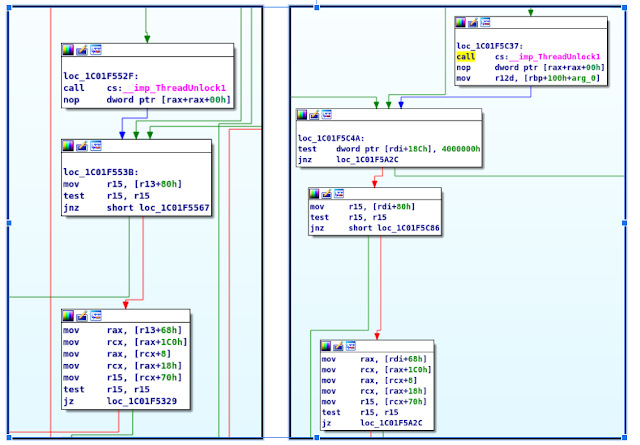This screenshot has width=640, height=445.
Task: Click pencil icon on the [r13+68h] block
Action: tap(82, 316)
